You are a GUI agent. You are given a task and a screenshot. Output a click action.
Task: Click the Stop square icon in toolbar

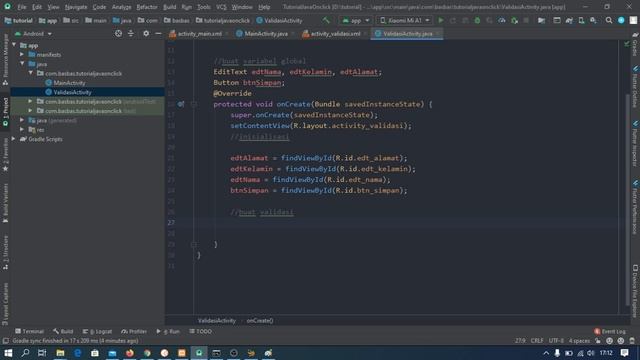tap(526, 20)
